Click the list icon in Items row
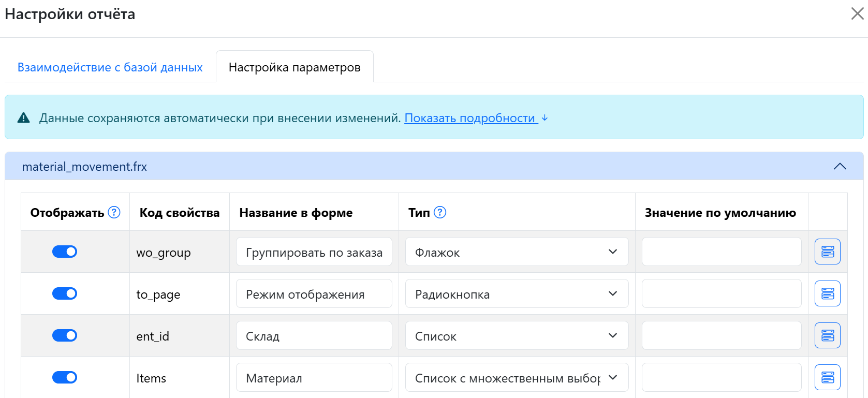Screen dimensions: 868x398 pos(827,377)
